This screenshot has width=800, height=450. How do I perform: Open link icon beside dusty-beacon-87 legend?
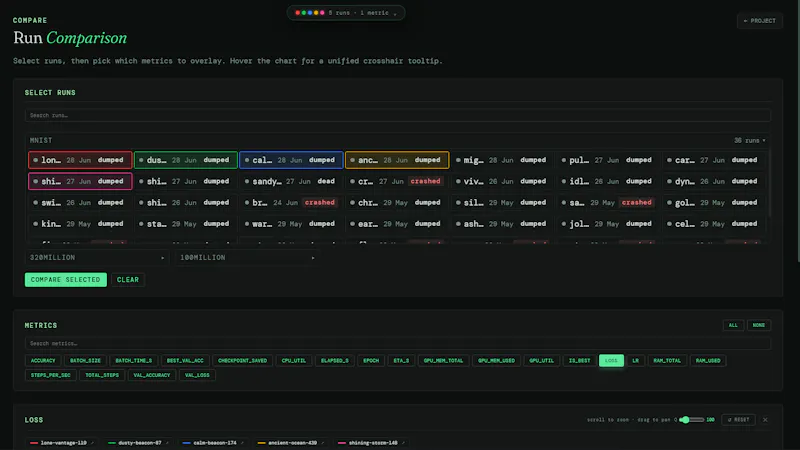pyautogui.click(x=167, y=443)
